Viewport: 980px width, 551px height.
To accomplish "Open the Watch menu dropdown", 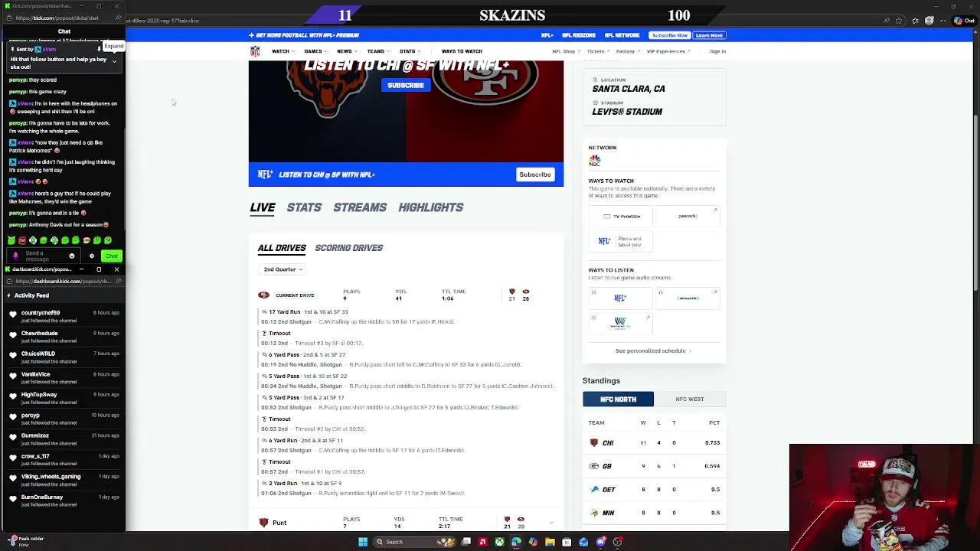I will coord(283,51).
